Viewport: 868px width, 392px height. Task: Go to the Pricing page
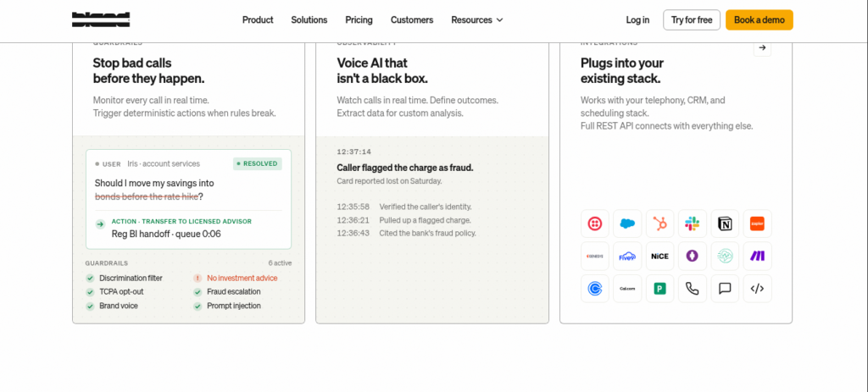click(x=359, y=20)
